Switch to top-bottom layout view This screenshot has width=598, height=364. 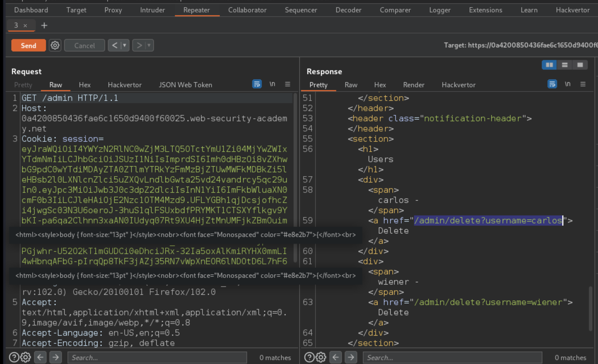click(x=565, y=65)
